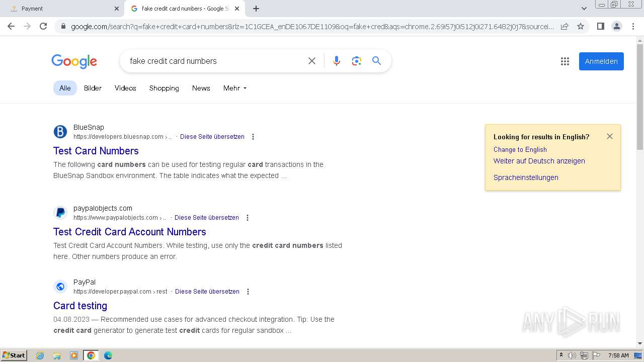The width and height of the screenshot is (644, 362).
Task: Translate the paypalobjects.com result page
Action: point(206,218)
